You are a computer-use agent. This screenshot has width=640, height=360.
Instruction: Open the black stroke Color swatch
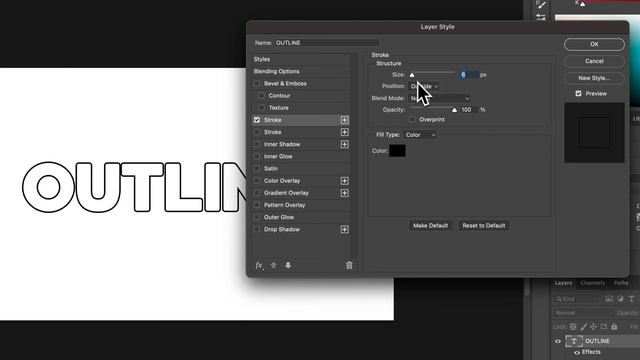397,151
